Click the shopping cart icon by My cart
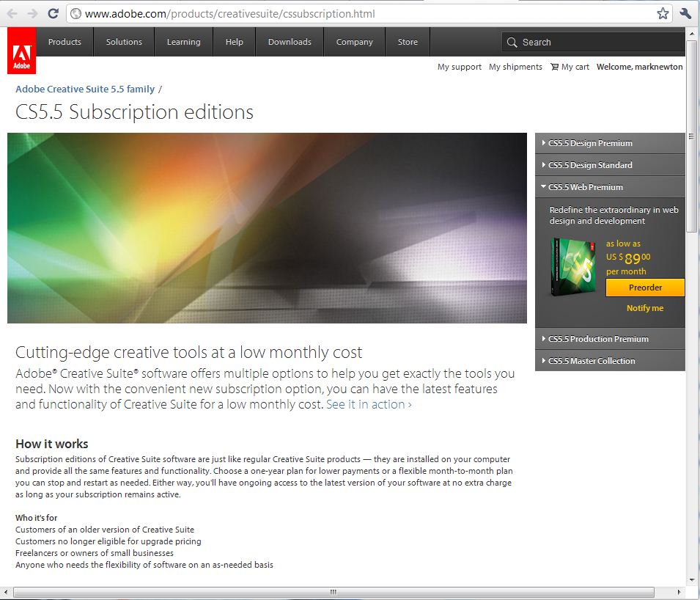 pyautogui.click(x=554, y=67)
